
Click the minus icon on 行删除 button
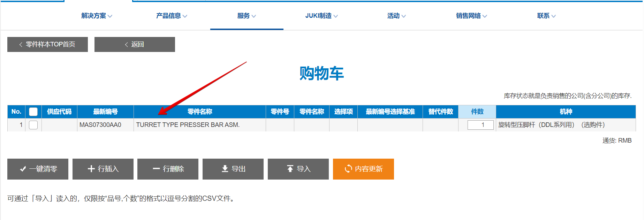tap(156, 169)
